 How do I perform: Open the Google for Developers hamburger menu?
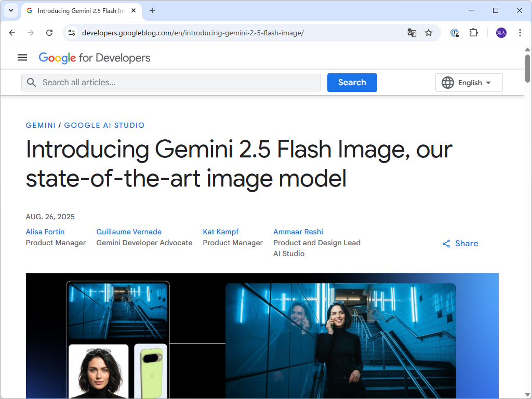[22, 57]
